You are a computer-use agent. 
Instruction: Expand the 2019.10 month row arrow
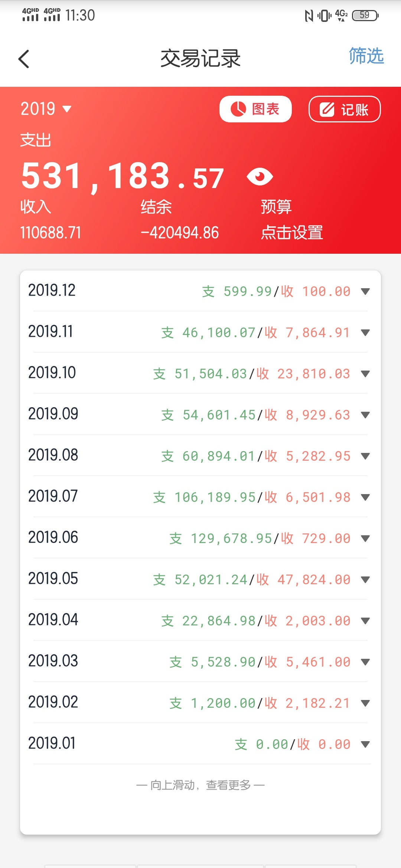tap(365, 374)
